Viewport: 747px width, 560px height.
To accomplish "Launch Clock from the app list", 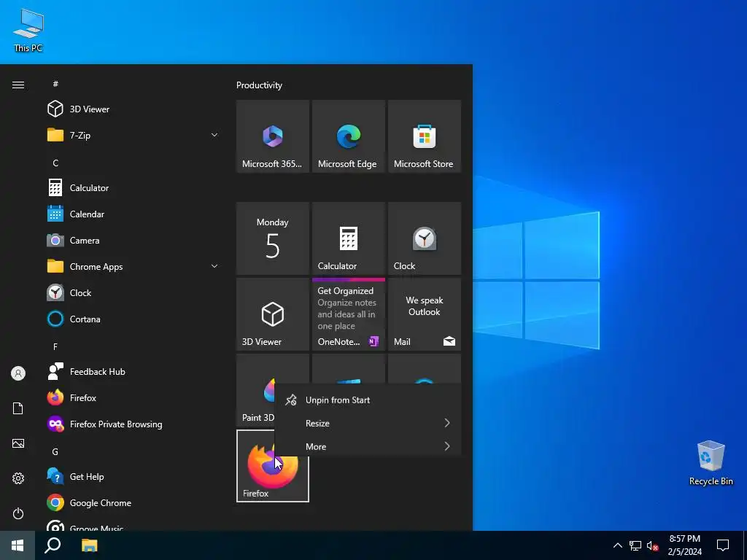I will point(133,293).
